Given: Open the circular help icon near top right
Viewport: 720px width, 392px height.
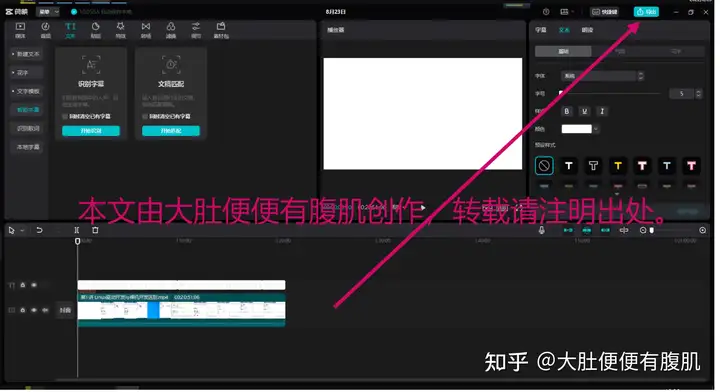Looking at the screenshot, I should pos(546,12).
